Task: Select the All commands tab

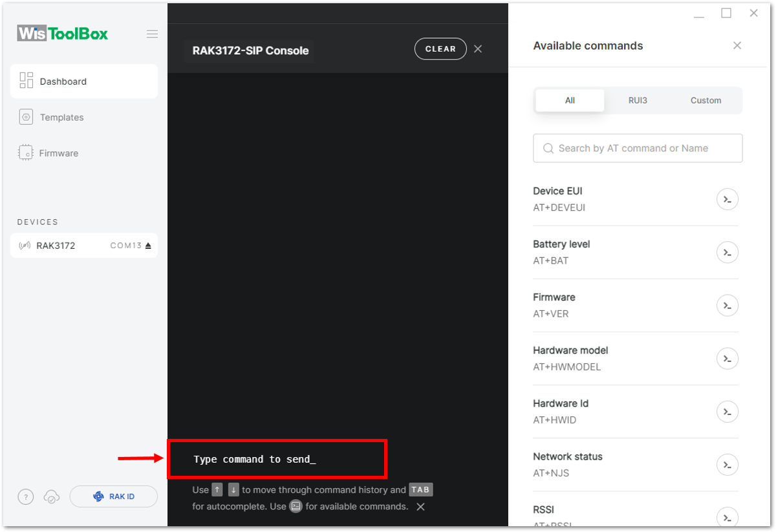Action: [x=570, y=100]
